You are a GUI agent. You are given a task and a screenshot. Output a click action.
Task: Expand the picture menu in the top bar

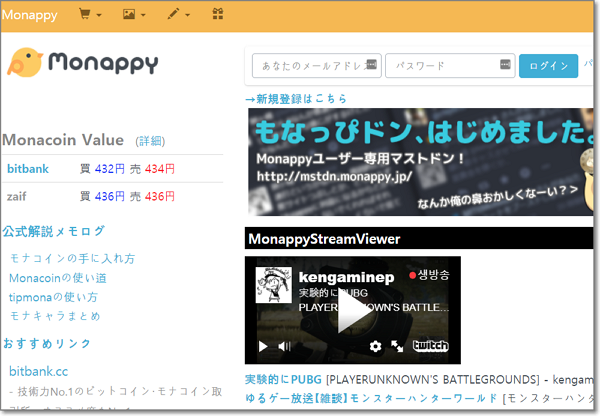coord(133,15)
